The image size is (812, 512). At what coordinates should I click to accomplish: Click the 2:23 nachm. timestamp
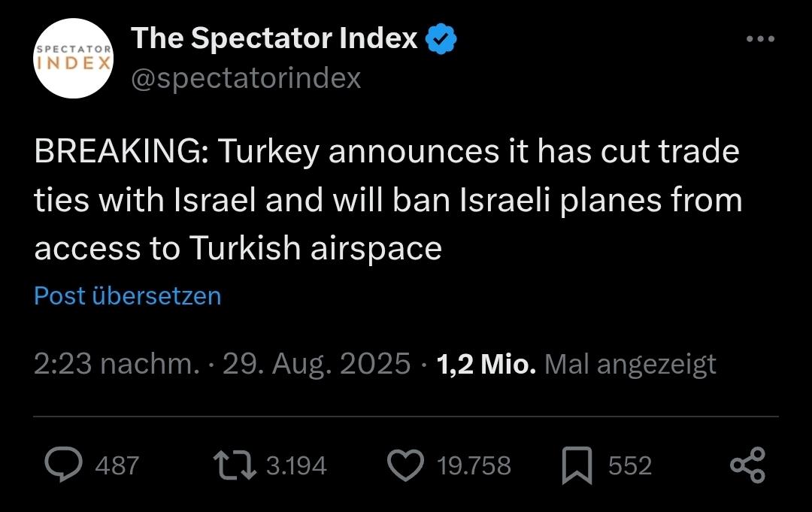click(117, 364)
